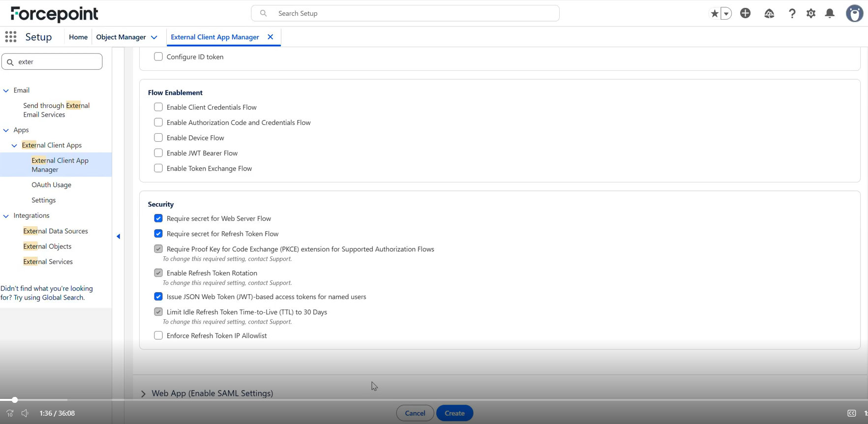Image resolution: width=868 pixels, height=424 pixels.
Task: Click the Cancel button
Action: tap(415, 413)
